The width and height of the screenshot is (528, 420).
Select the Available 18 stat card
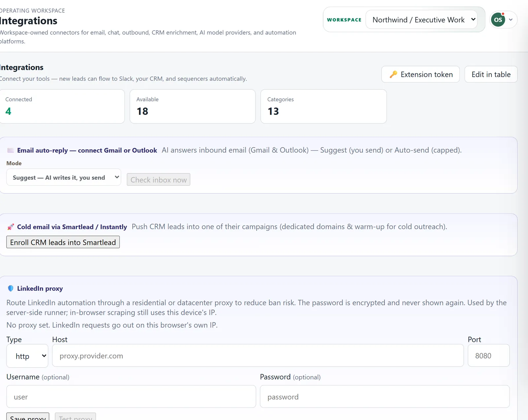pos(193,106)
